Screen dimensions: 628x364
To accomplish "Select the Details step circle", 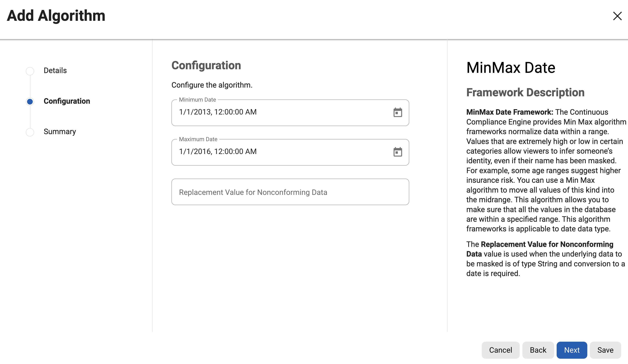I will pos(30,71).
